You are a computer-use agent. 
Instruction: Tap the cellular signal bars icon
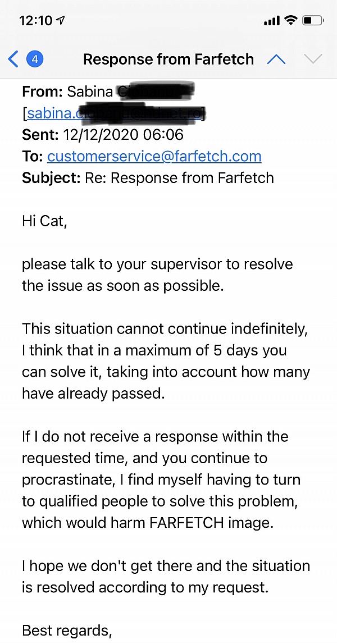271,21
